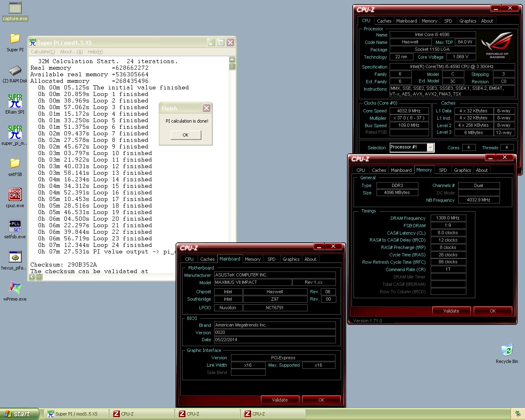The image size is (525, 420).
Task: Switch to About tab in CPU-Z mainboard window
Action: [x=310, y=259]
